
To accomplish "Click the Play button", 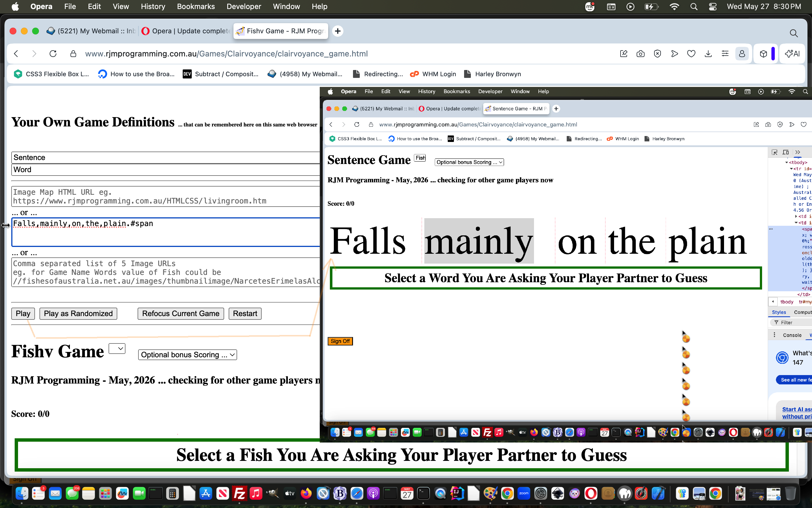I will (23, 314).
